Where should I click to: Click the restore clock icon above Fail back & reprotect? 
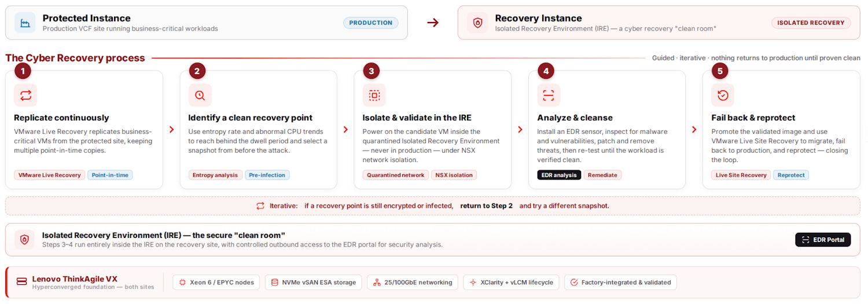pos(723,96)
